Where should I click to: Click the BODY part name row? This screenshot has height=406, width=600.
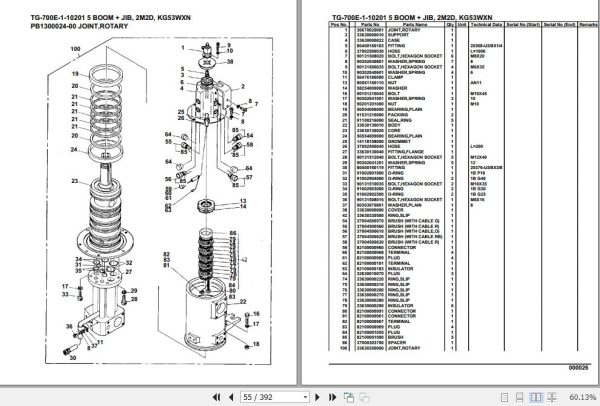point(394,125)
